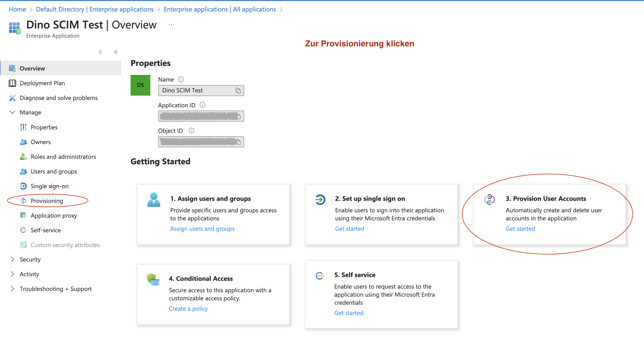Viewport: 644px width, 341px height.
Task: Toggle expand/collapse all menu sections
Action: (100, 52)
